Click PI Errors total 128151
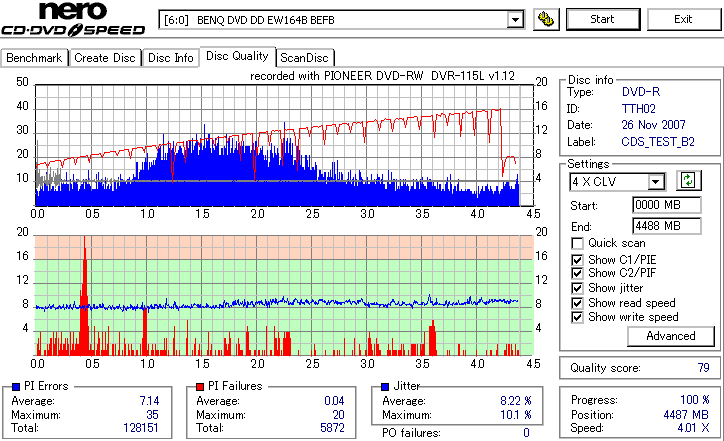 click(x=141, y=428)
